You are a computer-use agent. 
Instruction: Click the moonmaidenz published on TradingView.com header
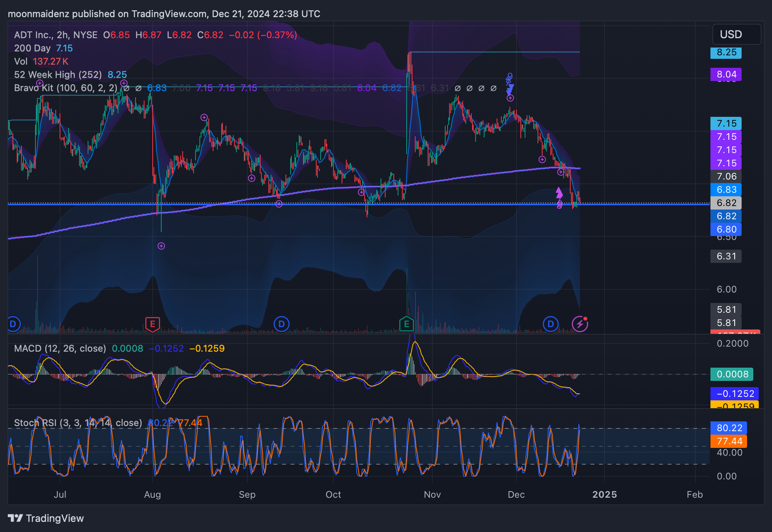(x=164, y=14)
